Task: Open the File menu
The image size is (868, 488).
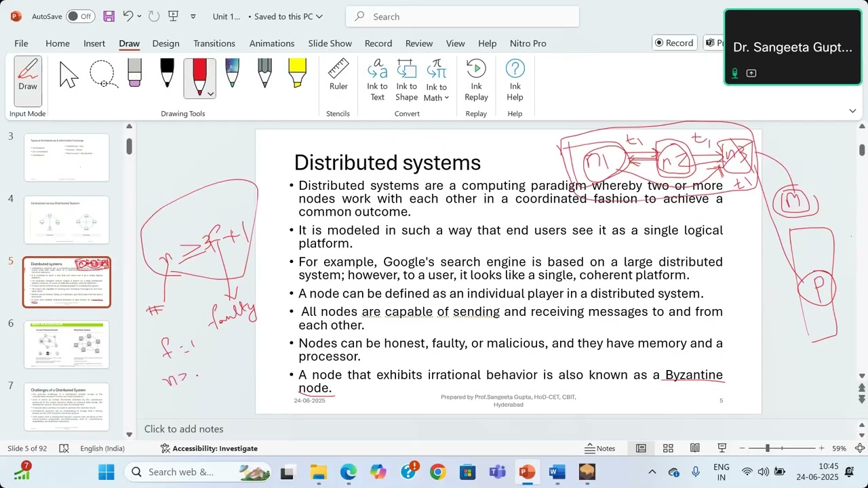Action: tap(21, 43)
